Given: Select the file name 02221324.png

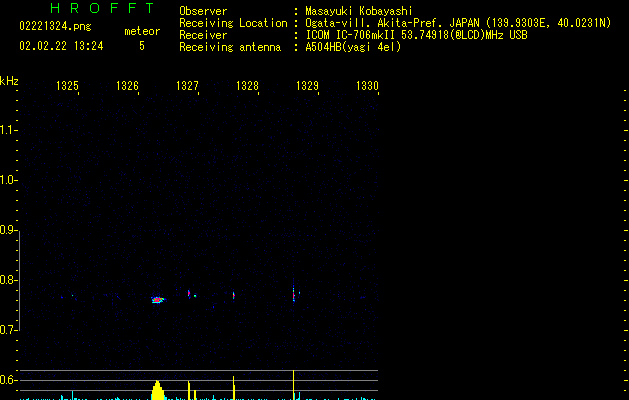Looking at the screenshot, I should tap(55, 26).
